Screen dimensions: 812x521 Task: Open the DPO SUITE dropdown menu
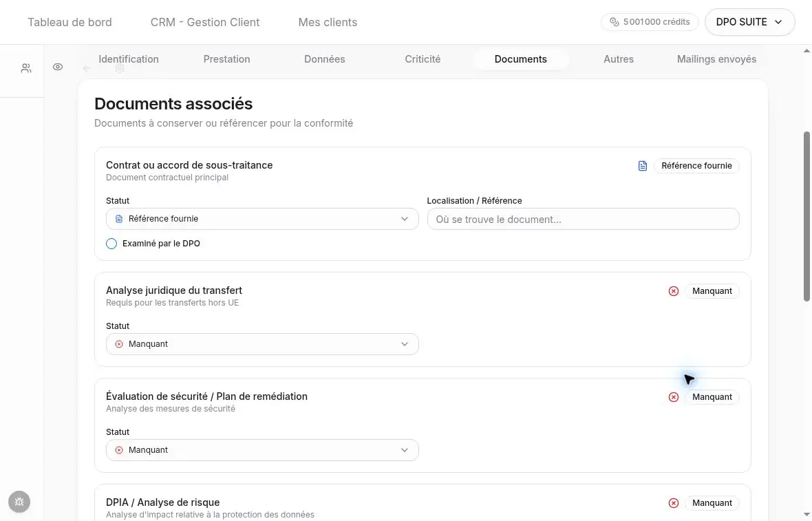click(749, 22)
